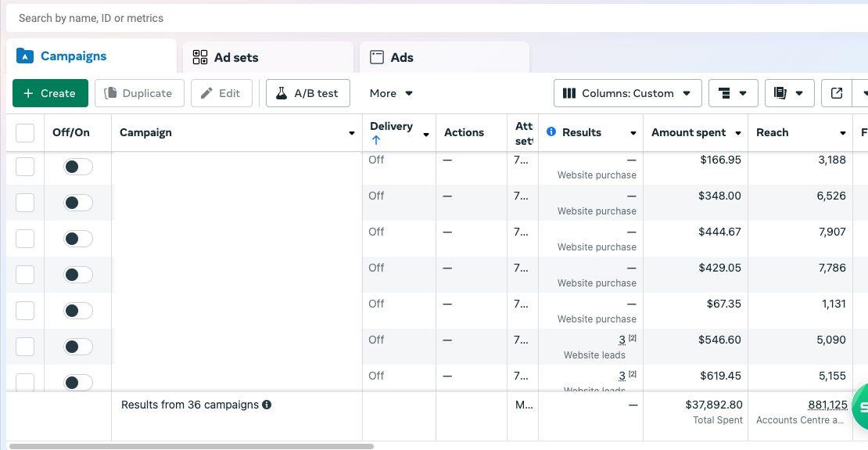Click the green Create button
This screenshot has height=450, width=868.
[50, 93]
